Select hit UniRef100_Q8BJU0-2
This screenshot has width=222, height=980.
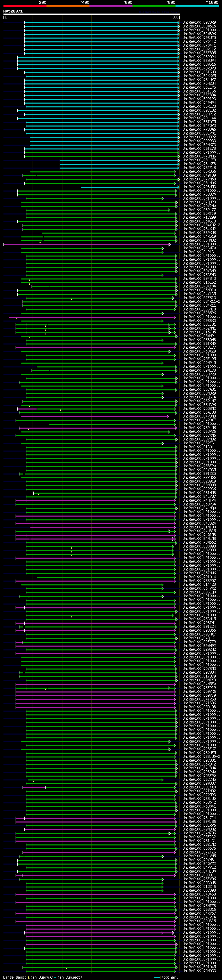pyautogui.click(x=201, y=757)
